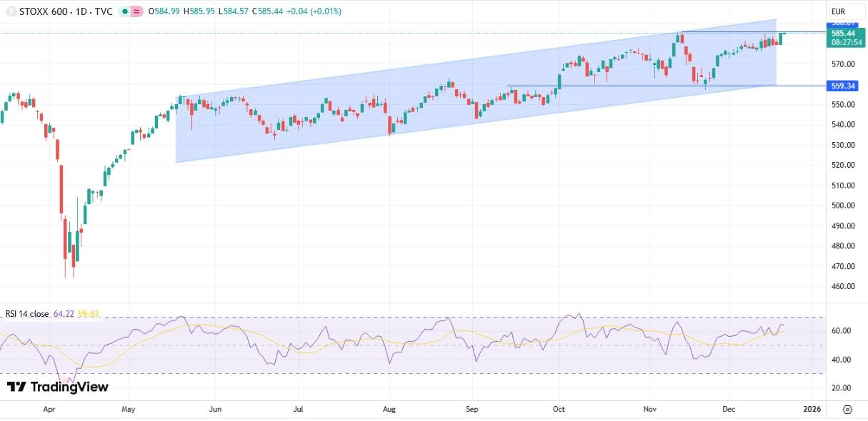
Task: Click the TradingView logo
Action: (x=57, y=387)
